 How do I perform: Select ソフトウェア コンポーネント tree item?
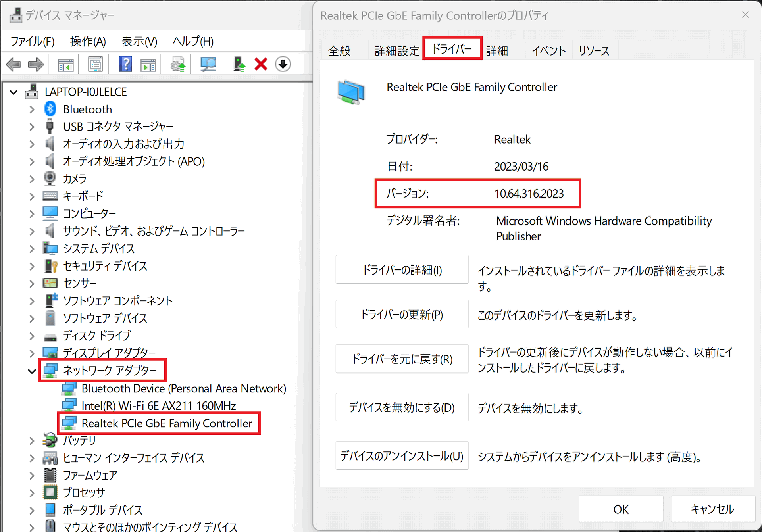118,301
